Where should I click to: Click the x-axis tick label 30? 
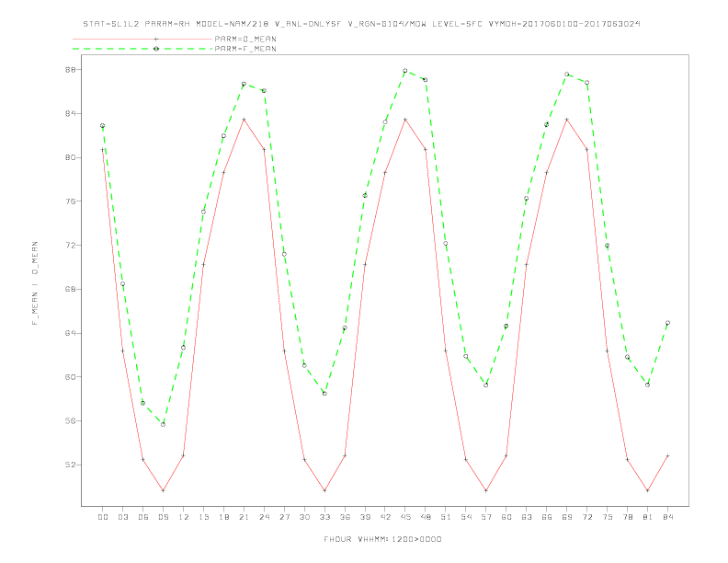click(x=304, y=517)
